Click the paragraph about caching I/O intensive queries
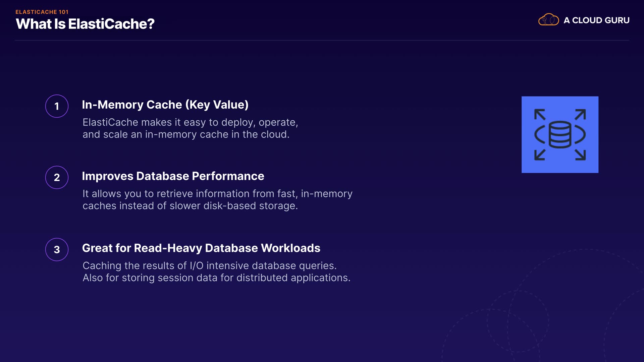This screenshot has width=644, height=362. [x=216, y=271]
